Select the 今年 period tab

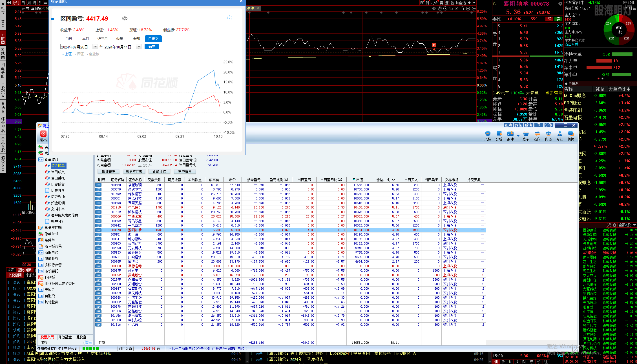(120, 39)
